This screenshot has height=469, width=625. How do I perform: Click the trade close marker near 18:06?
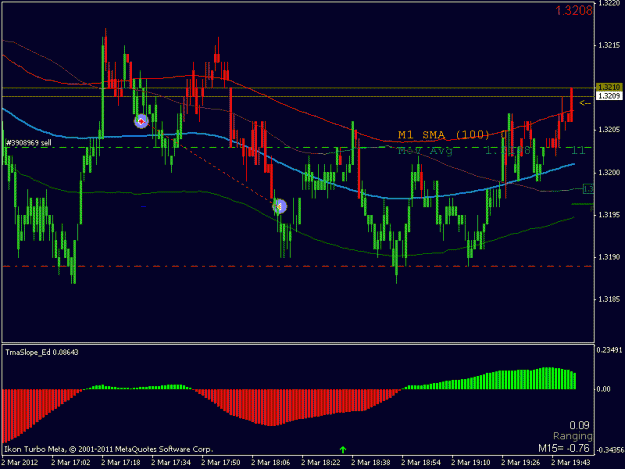coord(279,206)
